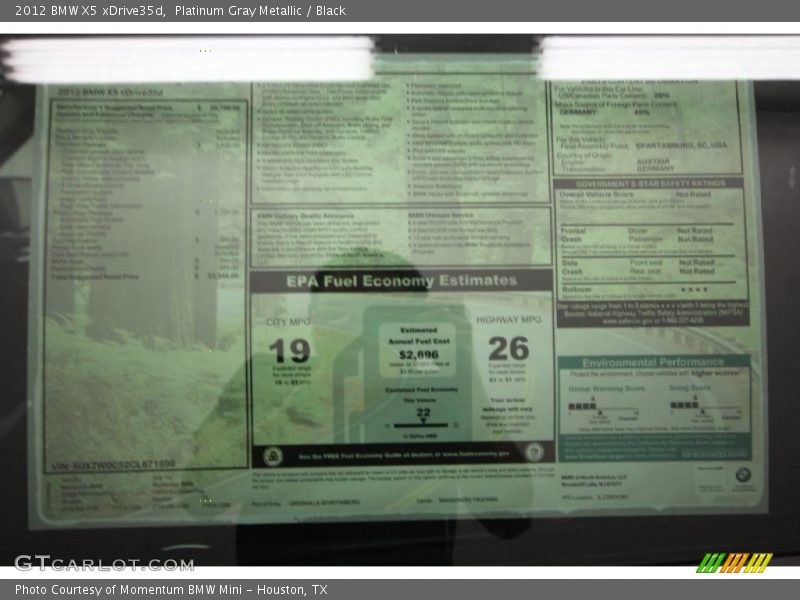Click the 'Overall Vehicle Score Not Rated' row
The height and width of the screenshot is (600, 800).
pyautogui.click(x=636, y=194)
